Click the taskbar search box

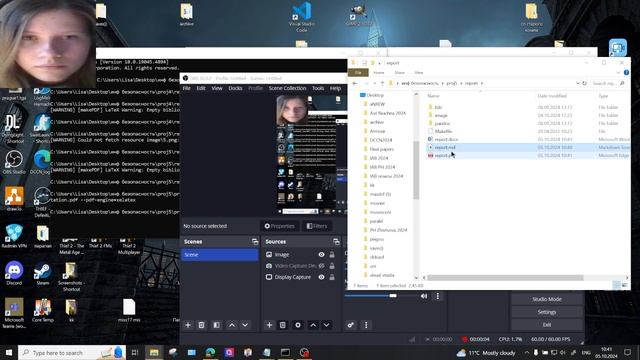tap(72, 353)
